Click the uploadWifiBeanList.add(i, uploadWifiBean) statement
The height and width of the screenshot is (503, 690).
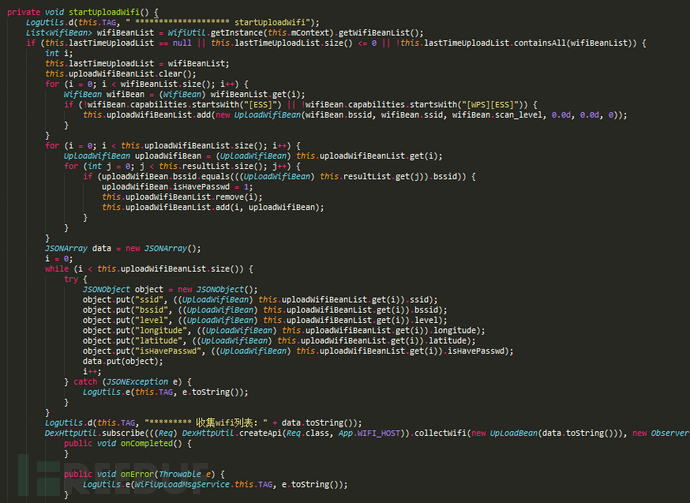pos(213,207)
